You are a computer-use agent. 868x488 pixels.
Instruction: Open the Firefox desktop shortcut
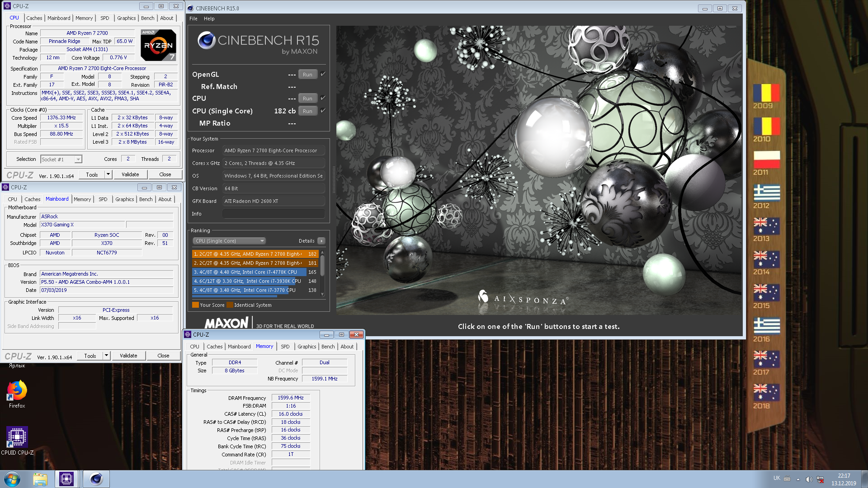point(17,394)
